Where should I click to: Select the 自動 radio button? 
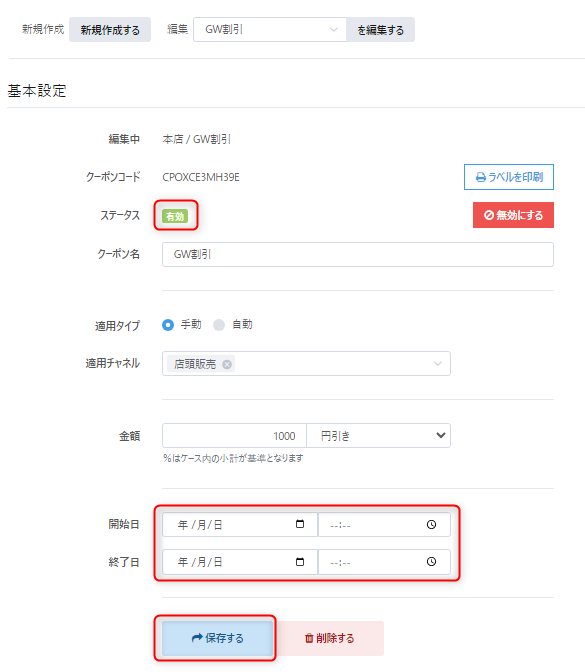coord(219,325)
